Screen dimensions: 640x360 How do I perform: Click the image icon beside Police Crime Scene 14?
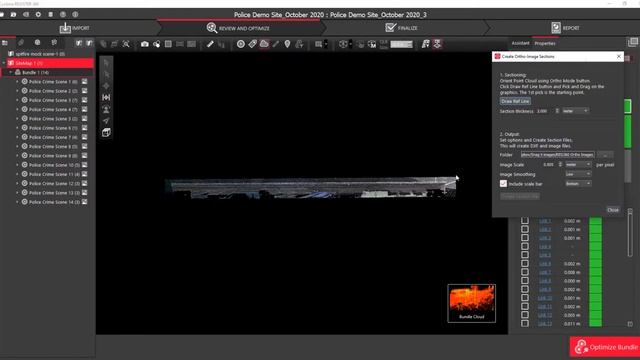click(x=84, y=202)
